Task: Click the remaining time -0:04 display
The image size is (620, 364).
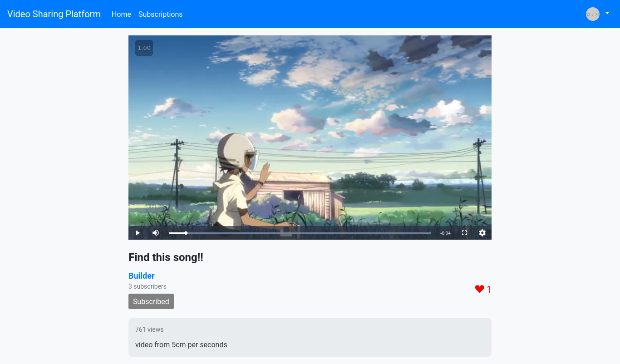Action: pyautogui.click(x=445, y=233)
